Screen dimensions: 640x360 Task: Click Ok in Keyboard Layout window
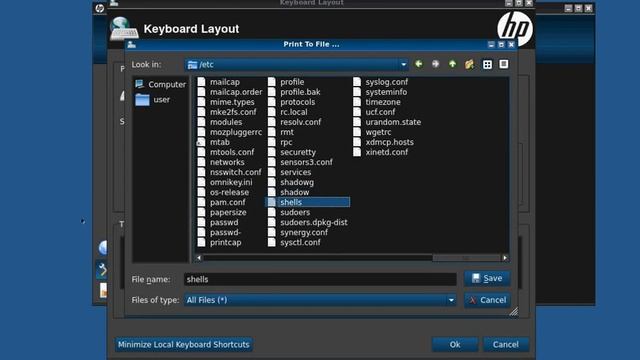(x=455, y=344)
